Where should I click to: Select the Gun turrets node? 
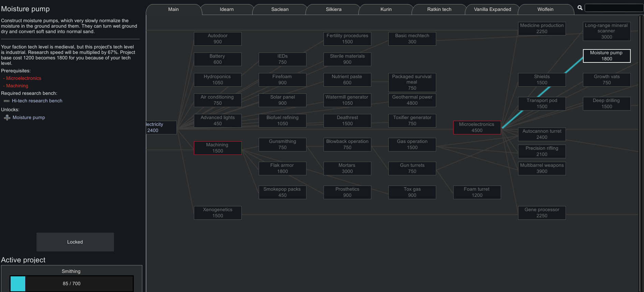(x=412, y=169)
